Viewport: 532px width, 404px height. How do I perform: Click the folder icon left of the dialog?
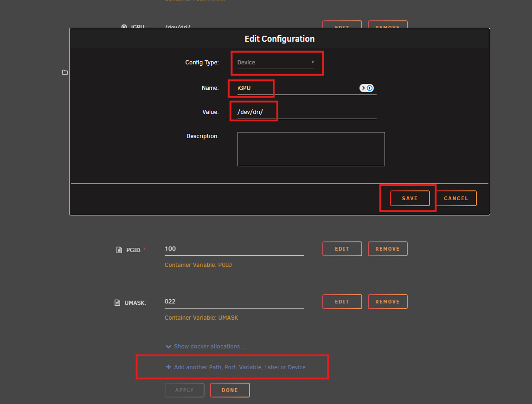pos(65,72)
